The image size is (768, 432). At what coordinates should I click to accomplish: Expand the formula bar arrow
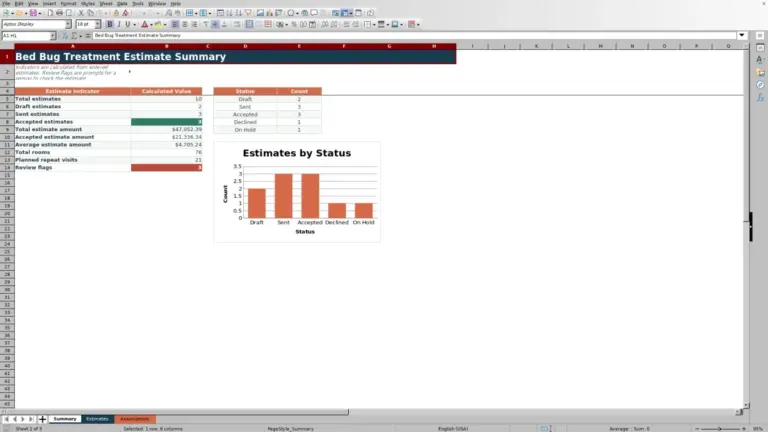pos(742,35)
